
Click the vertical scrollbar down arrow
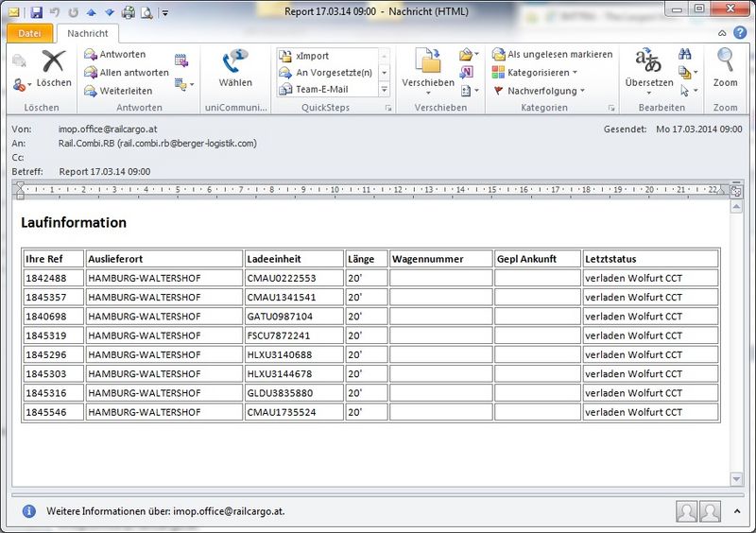pyautogui.click(x=736, y=479)
